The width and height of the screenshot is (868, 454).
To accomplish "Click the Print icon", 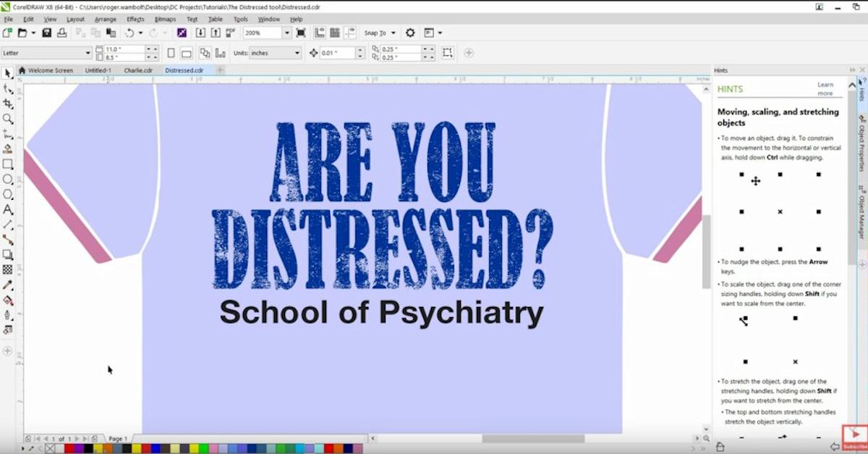I will (x=62, y=33).
